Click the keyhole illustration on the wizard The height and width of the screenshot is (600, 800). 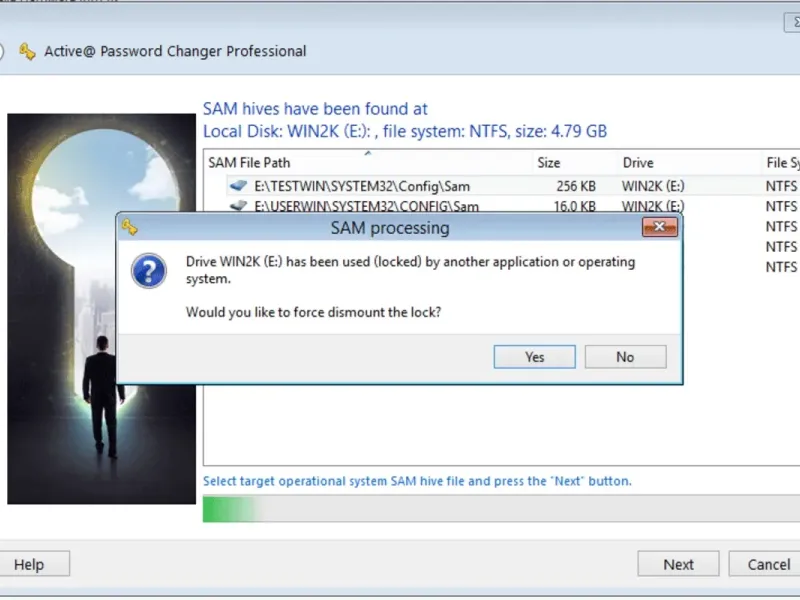[x=102, y=309]
